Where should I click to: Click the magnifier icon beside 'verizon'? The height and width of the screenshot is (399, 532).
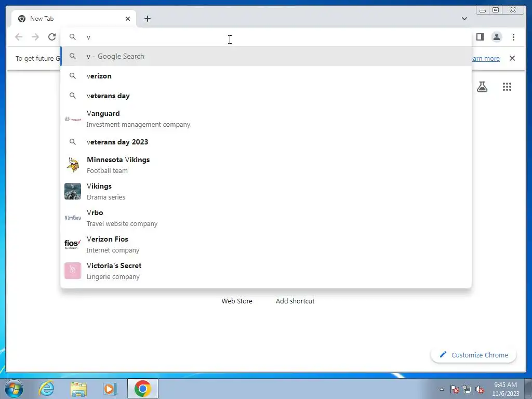(73, 76)
